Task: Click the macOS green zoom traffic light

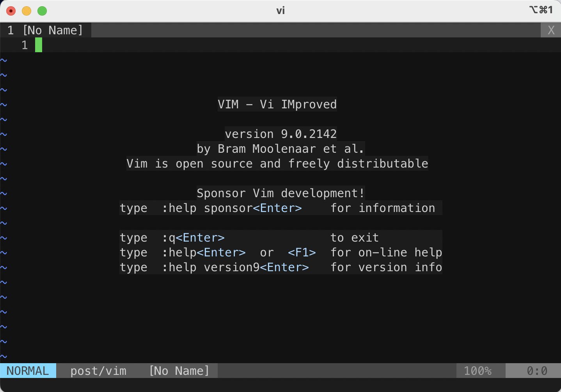Action: click(42, 11)
